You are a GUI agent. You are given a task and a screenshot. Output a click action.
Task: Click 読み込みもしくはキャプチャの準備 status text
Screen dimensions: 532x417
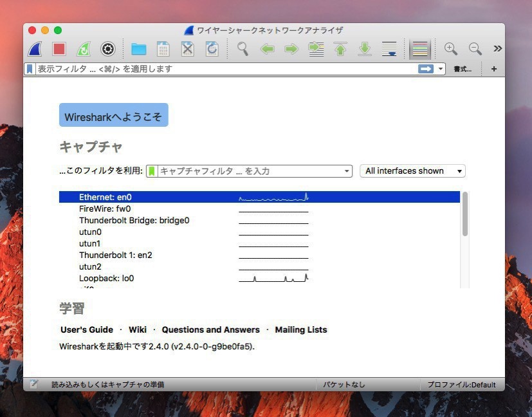(x=108, y=385)
